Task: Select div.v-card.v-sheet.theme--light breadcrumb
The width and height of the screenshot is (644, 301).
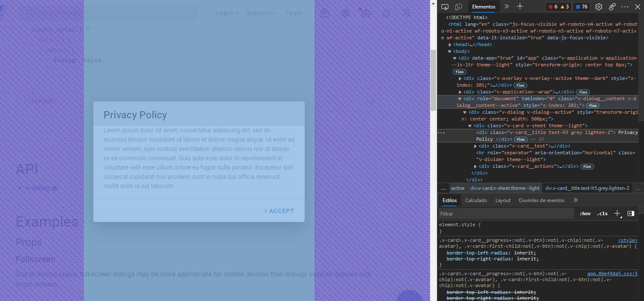Action: pyautogui.click(x=505, y=188)
